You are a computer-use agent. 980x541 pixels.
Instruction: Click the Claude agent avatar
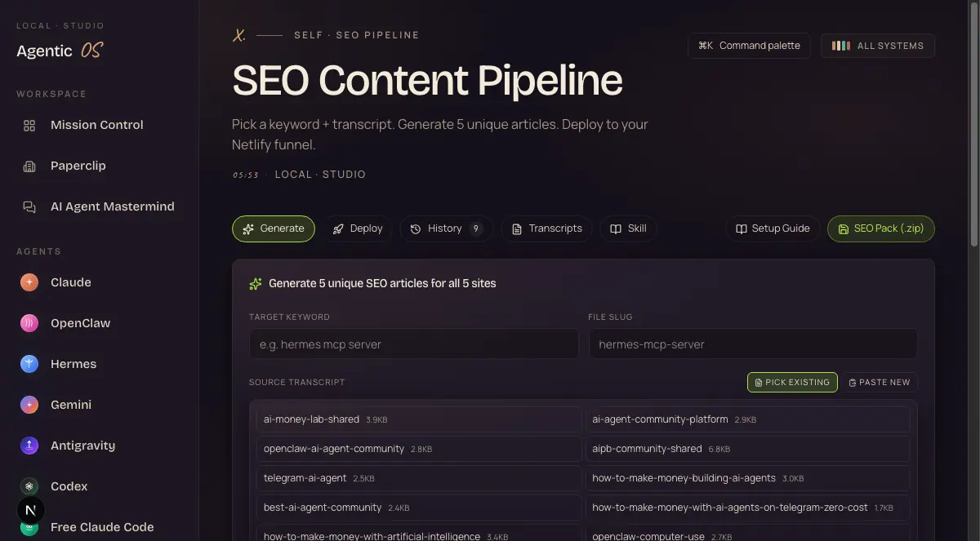[x=29, y=282]
